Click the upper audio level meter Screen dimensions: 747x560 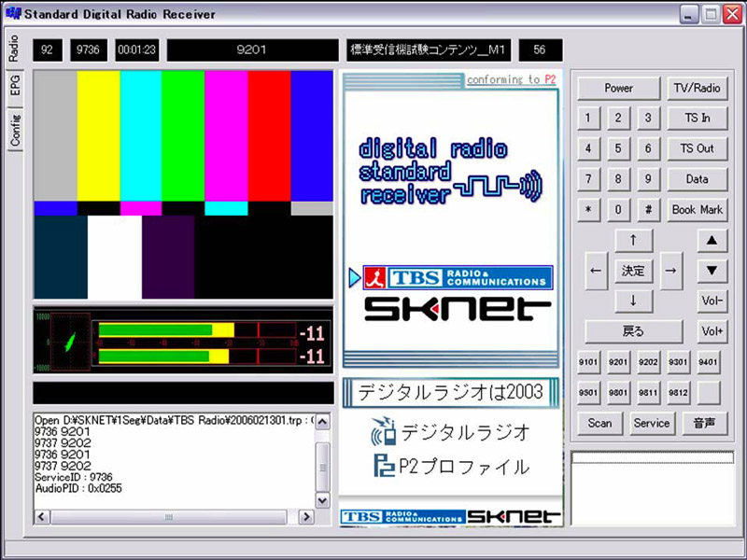click(x=197, y=330)
